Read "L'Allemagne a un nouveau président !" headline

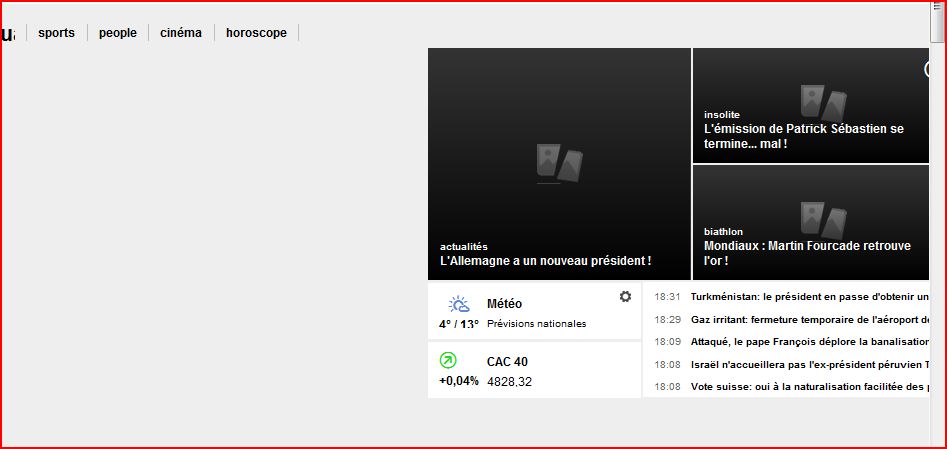[546, 261]
